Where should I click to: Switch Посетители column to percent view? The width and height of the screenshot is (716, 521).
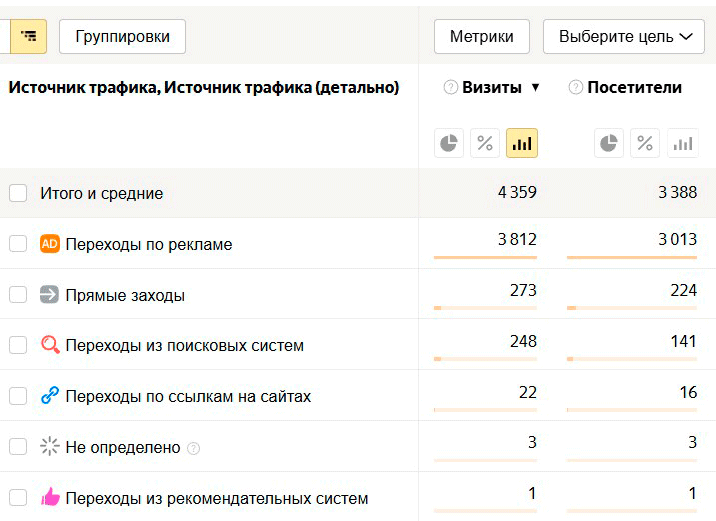pyautogui.click(x=645, y=143)
